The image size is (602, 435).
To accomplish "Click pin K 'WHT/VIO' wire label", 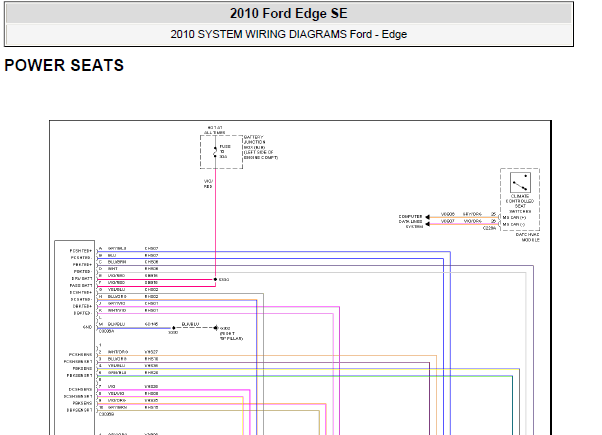I will tap(116, 310).
